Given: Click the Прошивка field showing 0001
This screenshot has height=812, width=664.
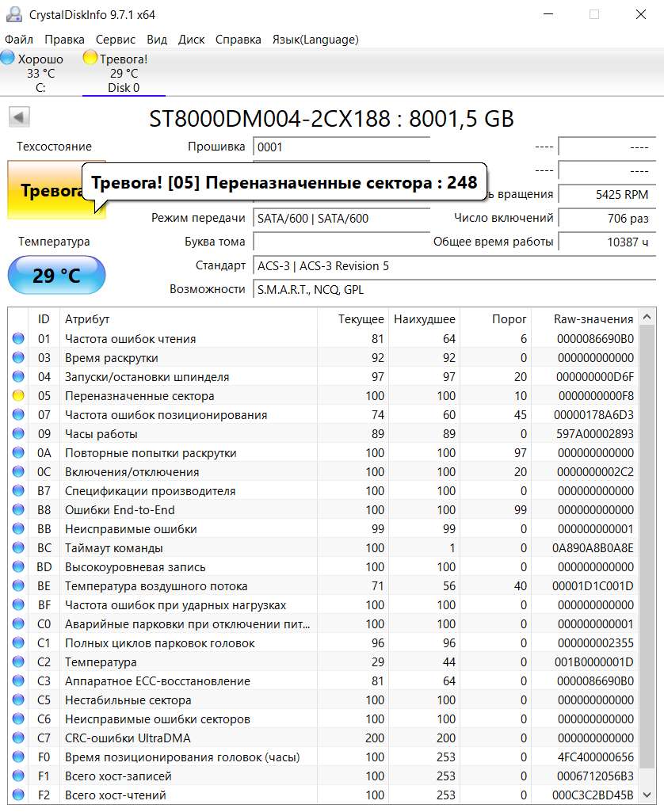Looking at the screenshot, I should tap(341, 147).
